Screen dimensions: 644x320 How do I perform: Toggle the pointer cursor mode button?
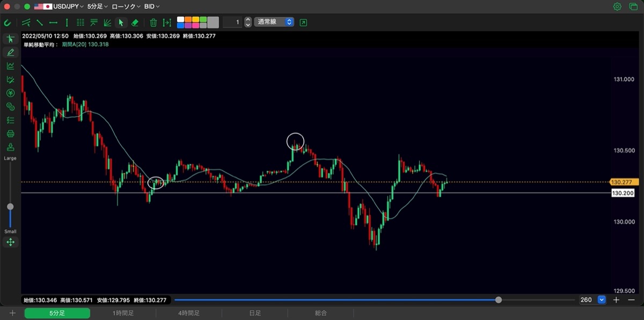pos(121,23)
